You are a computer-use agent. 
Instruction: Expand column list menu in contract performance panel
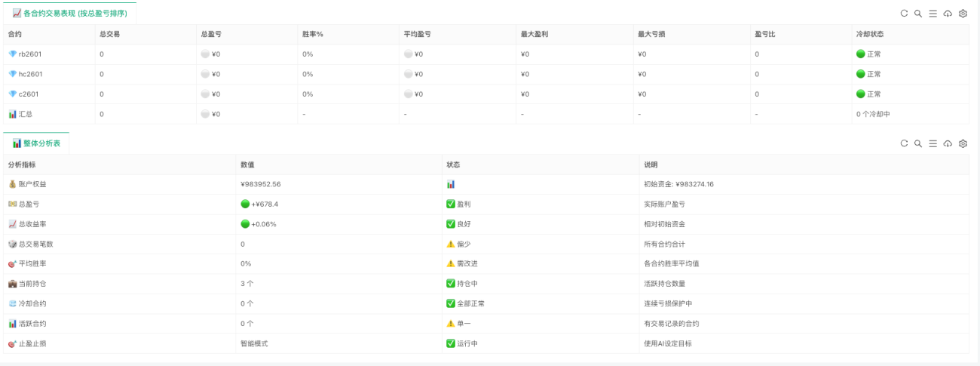click(x=933, y=14)
